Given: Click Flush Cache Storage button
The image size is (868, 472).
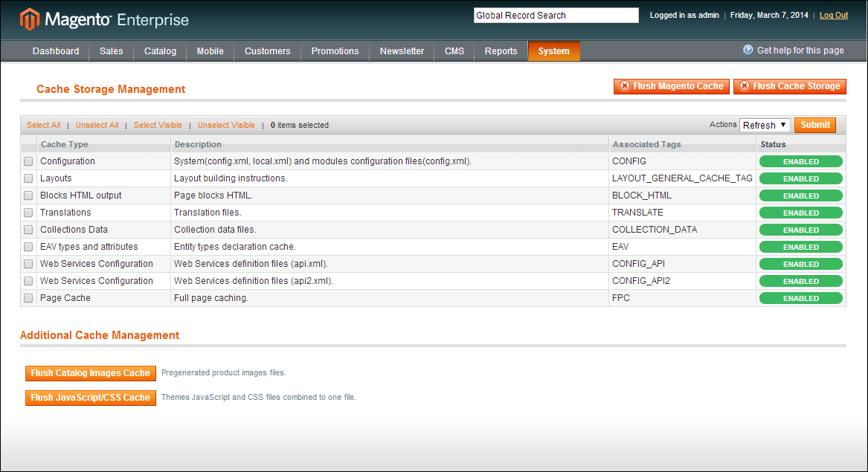Looking at the screenshot, I should point(789,86).
